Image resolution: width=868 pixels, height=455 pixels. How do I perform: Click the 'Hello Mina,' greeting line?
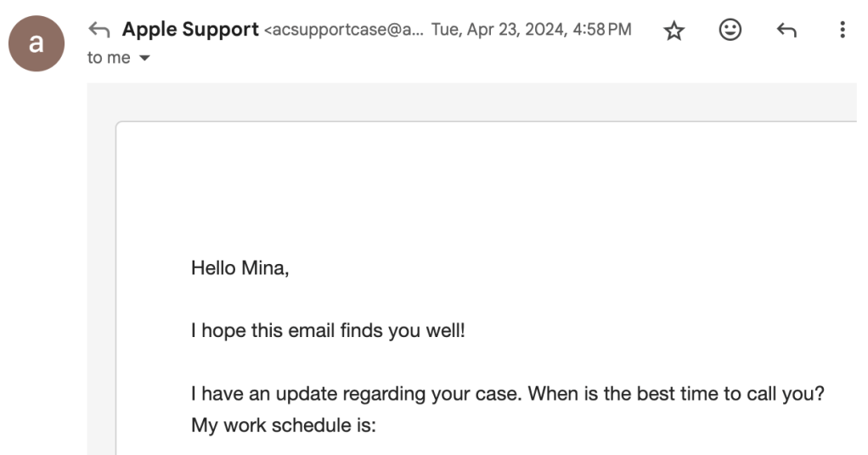240,268
